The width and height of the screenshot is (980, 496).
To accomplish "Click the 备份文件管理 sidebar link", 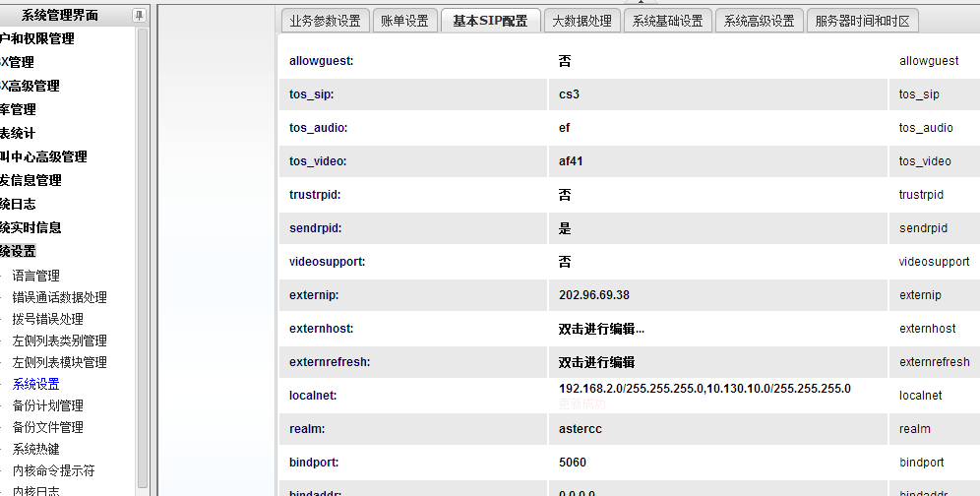I will [47, 427].
